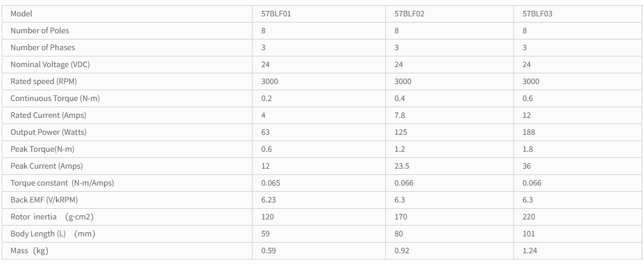Click Rotor inertia value 170
Viewport: 644px width, 264px height.
tap(401, 217)
